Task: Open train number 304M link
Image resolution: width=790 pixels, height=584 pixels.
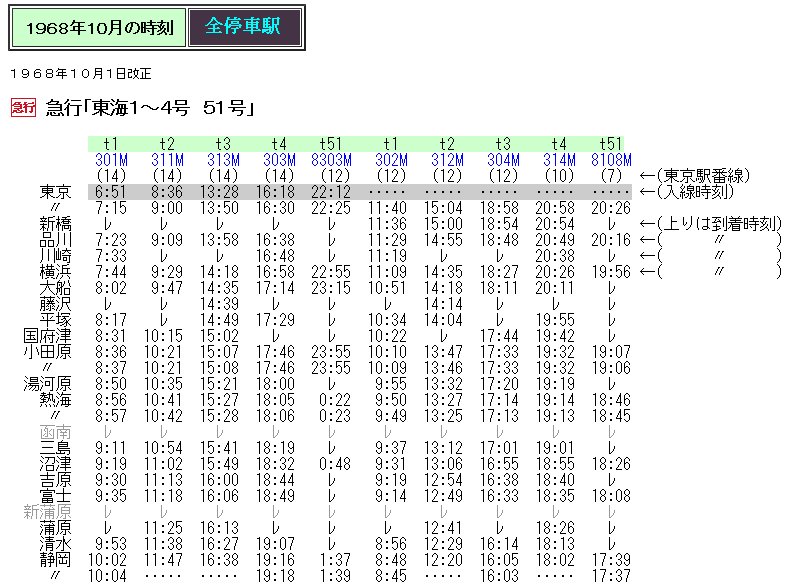Action: [x=503, y=160]
